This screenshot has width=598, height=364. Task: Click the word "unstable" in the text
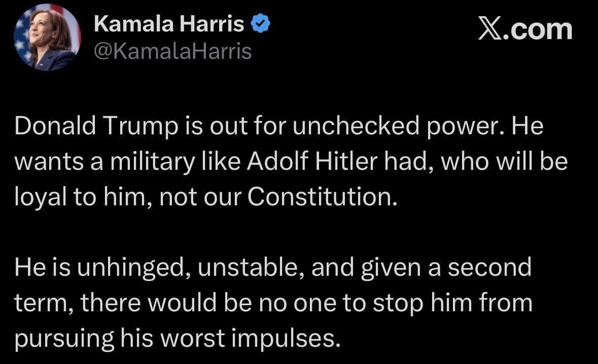252,268
